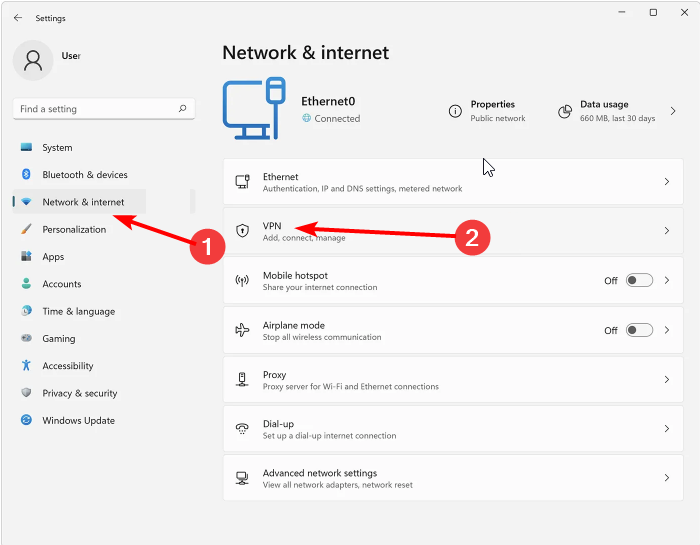Click the back arrow in Settings
This screenshot has height=545, width=700.
click(18, 18)
